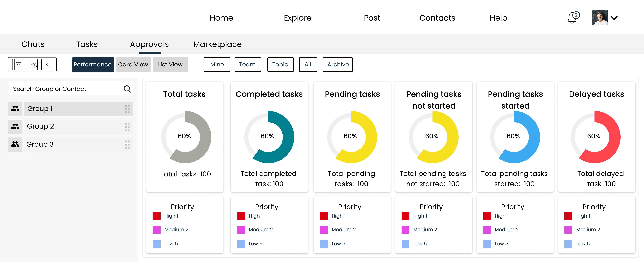This screenshot has width=644, height=262.
Task: Switch to the Tasks tab
Action: click(x=87, y=44)
